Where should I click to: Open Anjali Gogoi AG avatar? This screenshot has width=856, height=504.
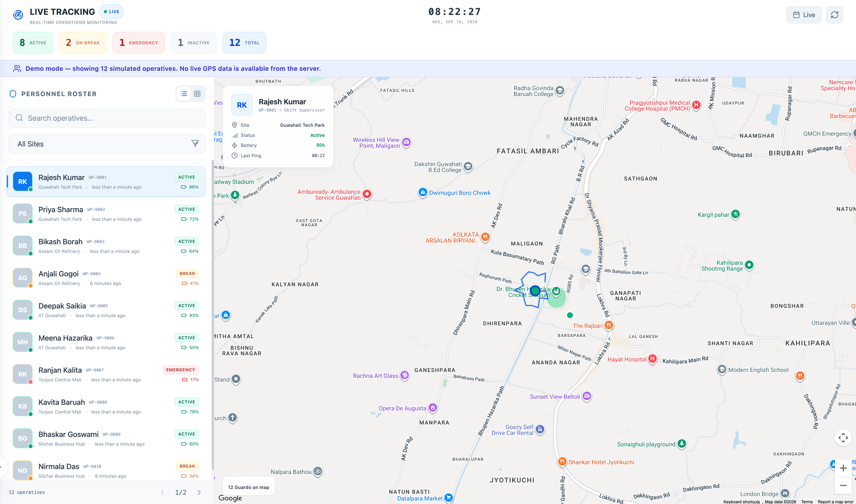(x=23, y=278)
